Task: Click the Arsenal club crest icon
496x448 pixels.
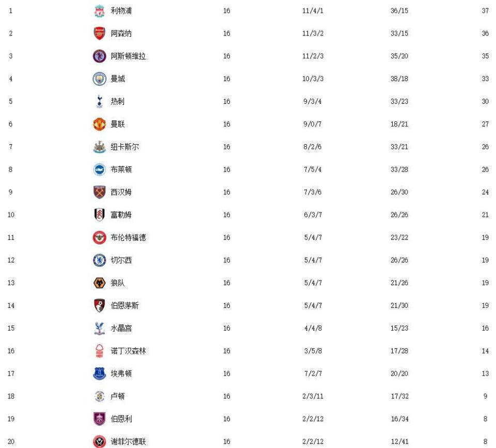Action: click(x=99, y=34)
